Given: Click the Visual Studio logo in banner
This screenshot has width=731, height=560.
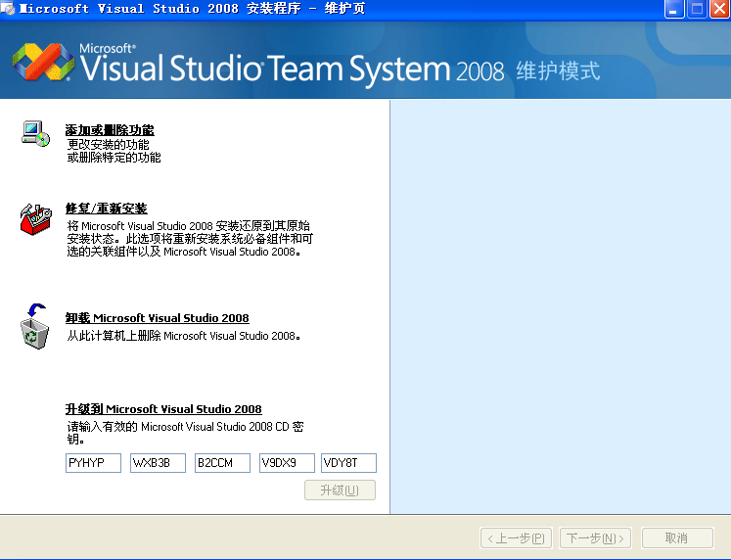Looking at the screenshot, I should click(43, 62).
